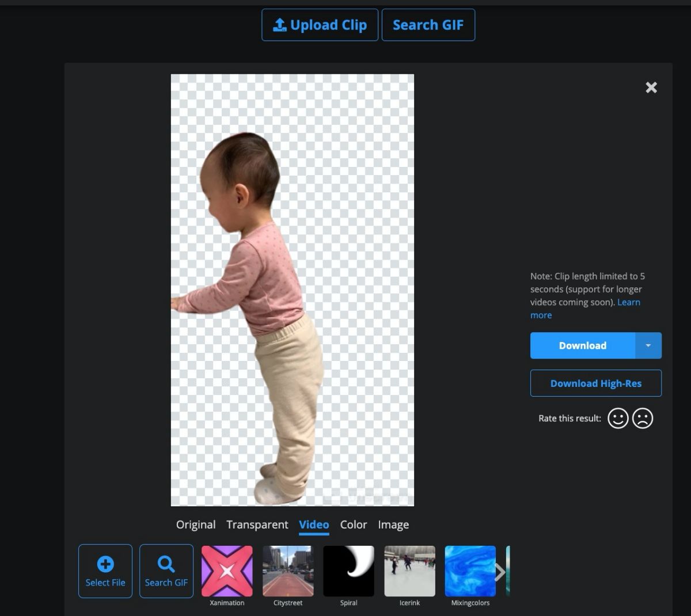Switch to the Original tab
Screen dimensions: 691x616
click(x=196, y=524)
